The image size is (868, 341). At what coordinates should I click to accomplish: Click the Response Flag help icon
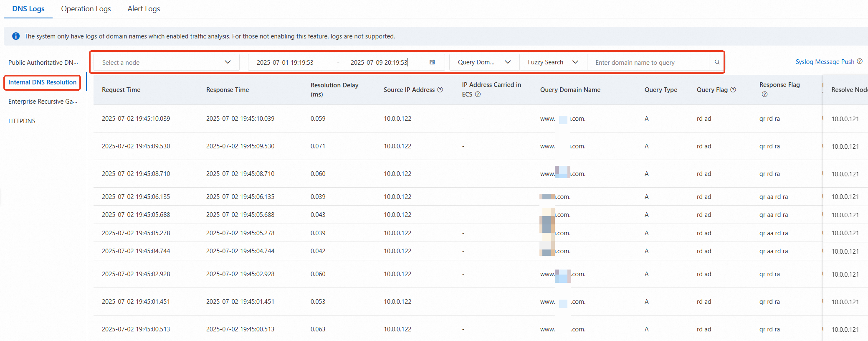(764, 94)
